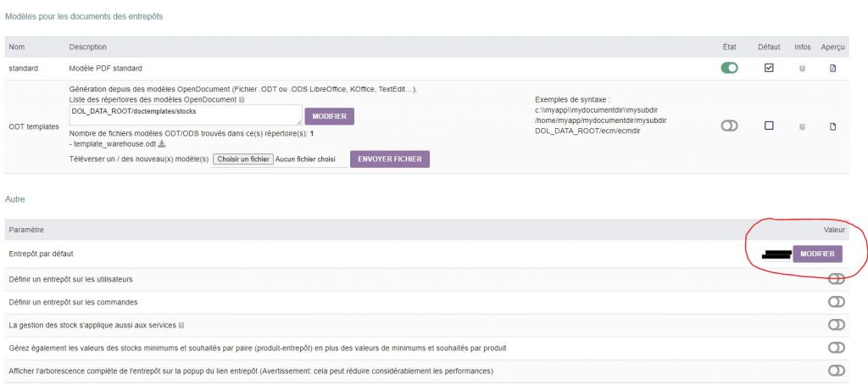Click 'Valeur' column header
Screen dimensions: 868x385
(834, 229)
